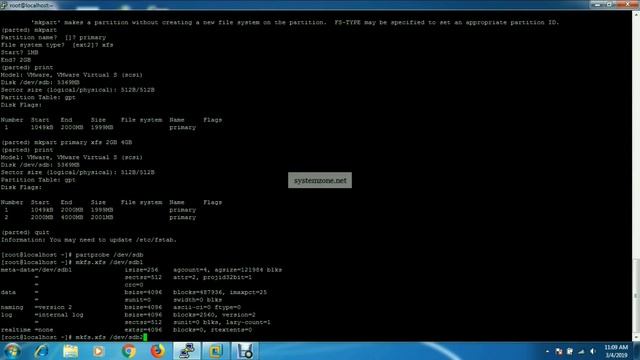Open the last pinned taskbar app after VMware
This screenshot has width=640, height=360.
click(245, 351)
